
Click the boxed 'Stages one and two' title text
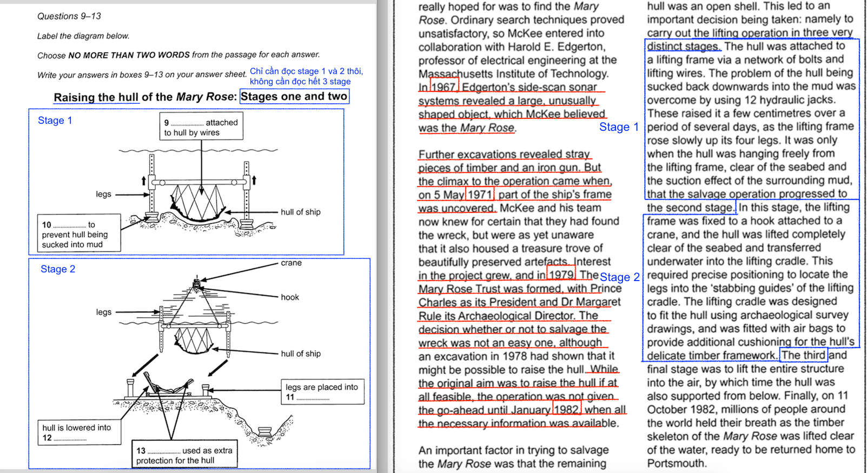[294, 97]
